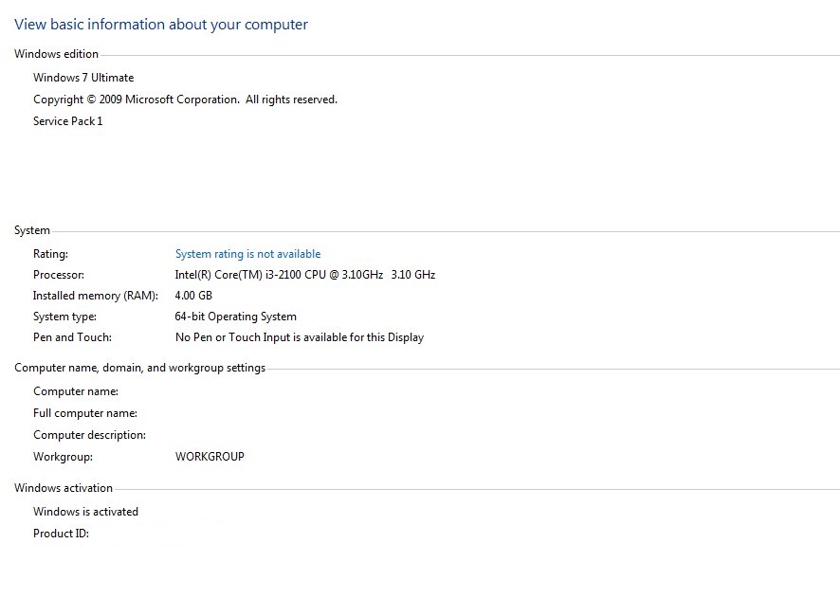This screenshot has width=840, height=616.
Task: Select the 'WORKGROUP' value
Action: [x=210, y=457]
